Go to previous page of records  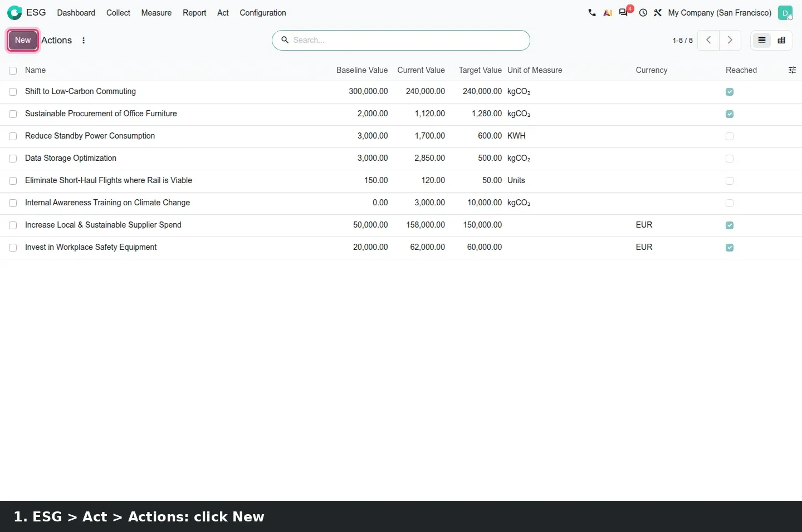pos(708,40)
